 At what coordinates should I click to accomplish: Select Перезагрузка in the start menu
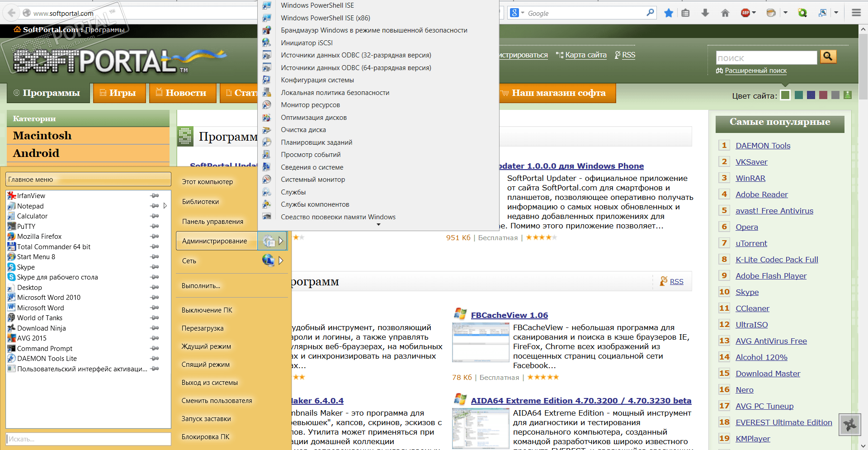(x=203, y=328)
